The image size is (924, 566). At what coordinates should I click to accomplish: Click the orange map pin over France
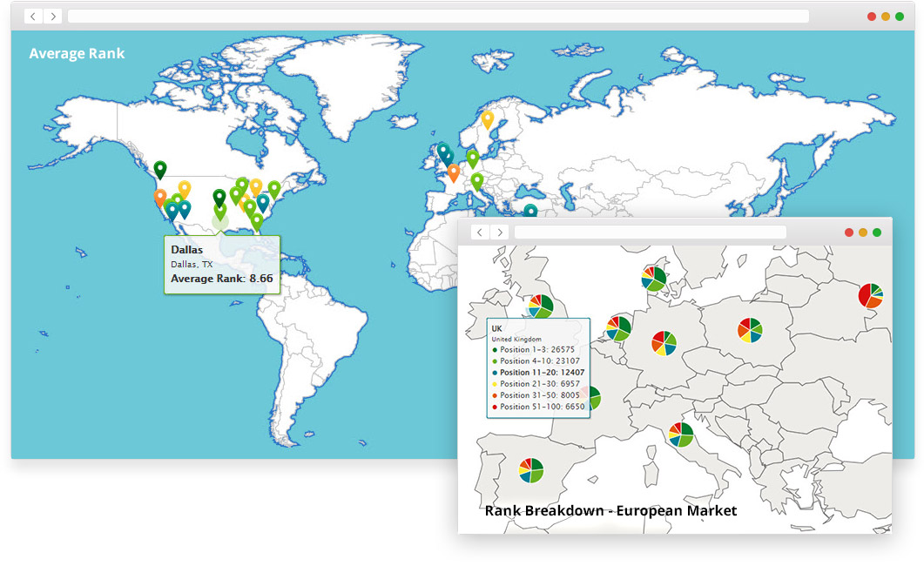click(454, 172)
